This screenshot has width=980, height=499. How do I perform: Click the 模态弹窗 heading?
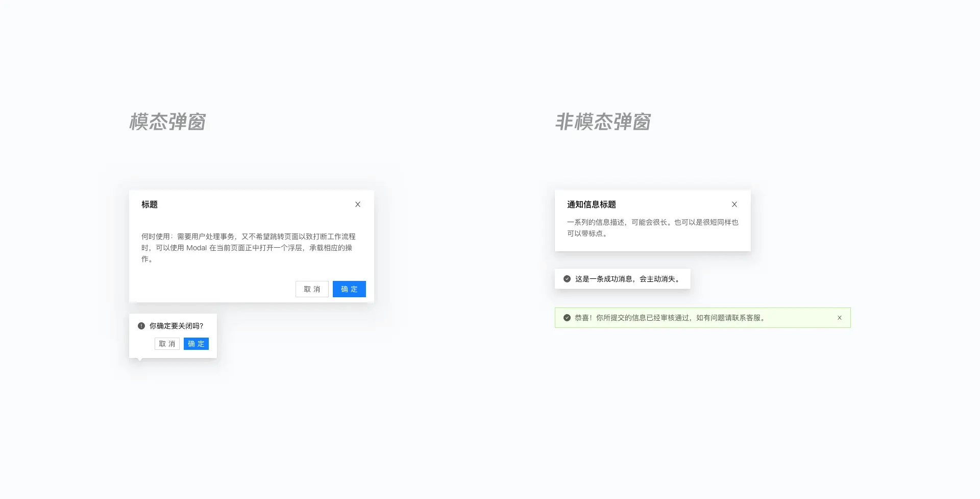tap(167, 122)
